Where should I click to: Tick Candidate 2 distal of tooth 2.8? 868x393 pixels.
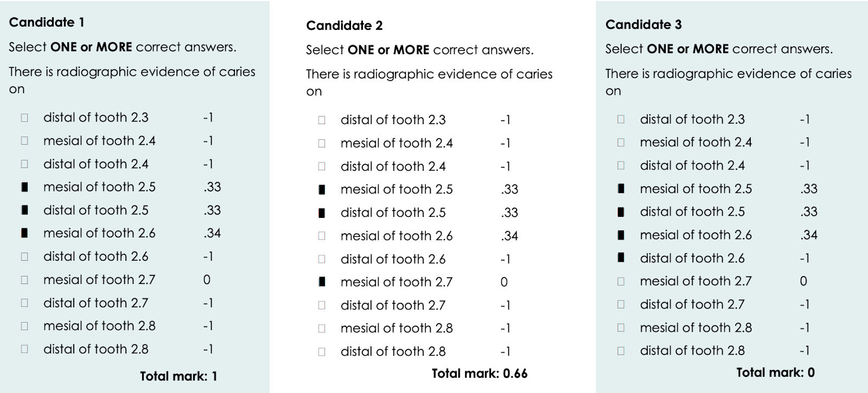pyautogui.click(x=322, y=351)
